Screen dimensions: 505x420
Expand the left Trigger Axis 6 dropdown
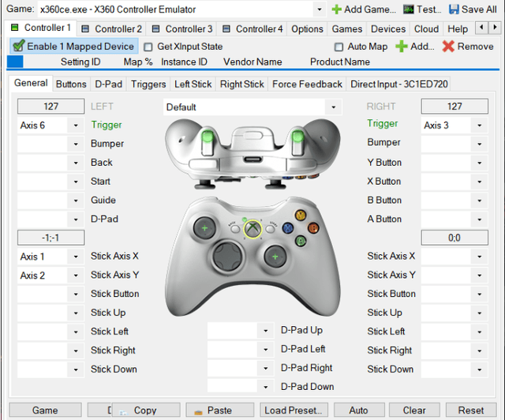(x=75, y=125)
